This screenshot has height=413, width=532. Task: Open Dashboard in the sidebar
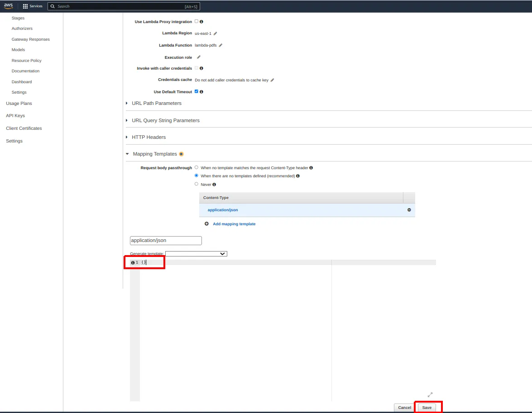[22, 82]
